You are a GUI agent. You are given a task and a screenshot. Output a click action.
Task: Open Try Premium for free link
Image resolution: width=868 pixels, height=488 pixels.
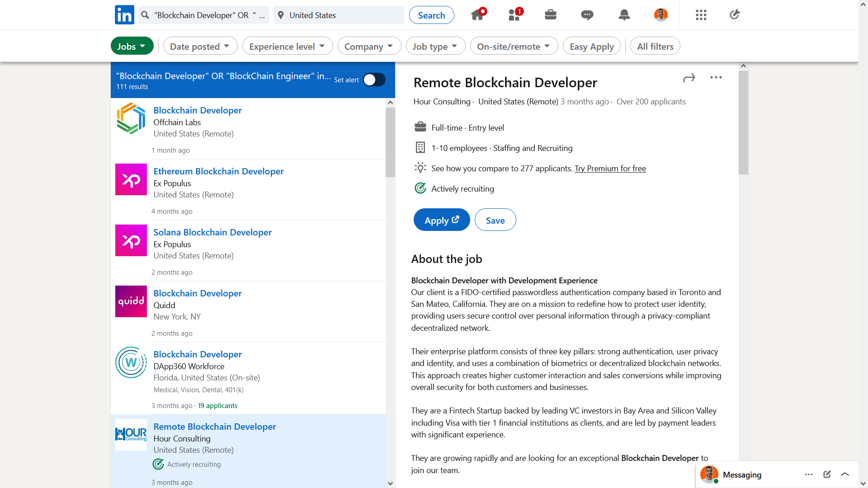[610, 169]
